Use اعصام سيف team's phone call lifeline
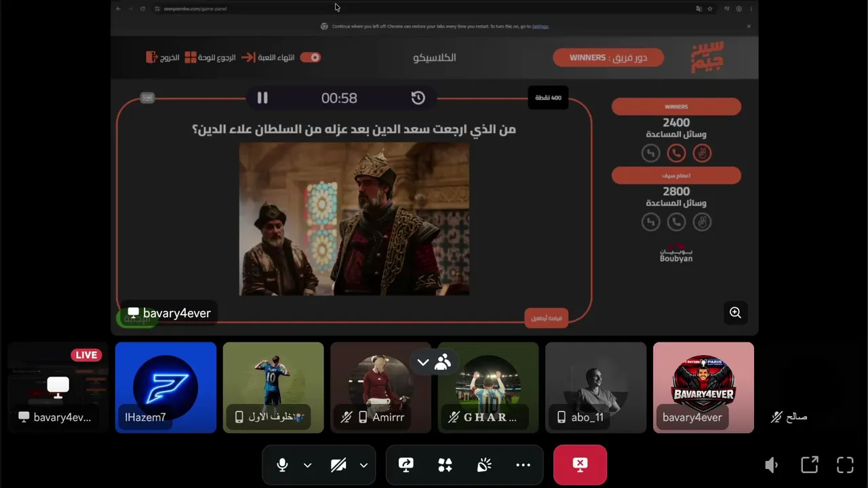The image size is (868, 488). coord(676,222)
